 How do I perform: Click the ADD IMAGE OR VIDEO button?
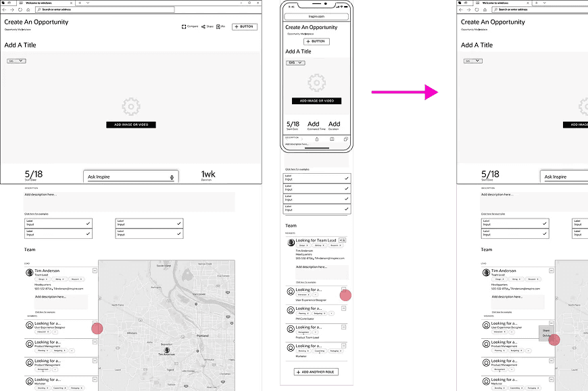point(130,124)
